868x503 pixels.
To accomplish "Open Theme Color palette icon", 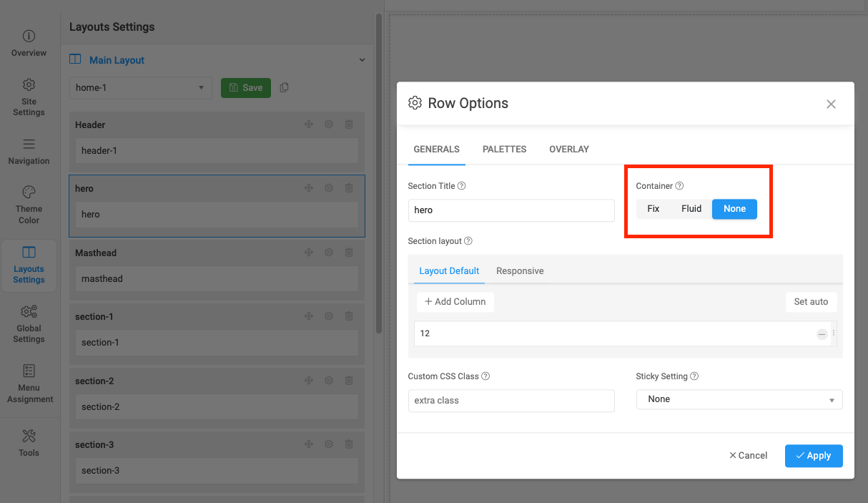I will pos(29,192).
